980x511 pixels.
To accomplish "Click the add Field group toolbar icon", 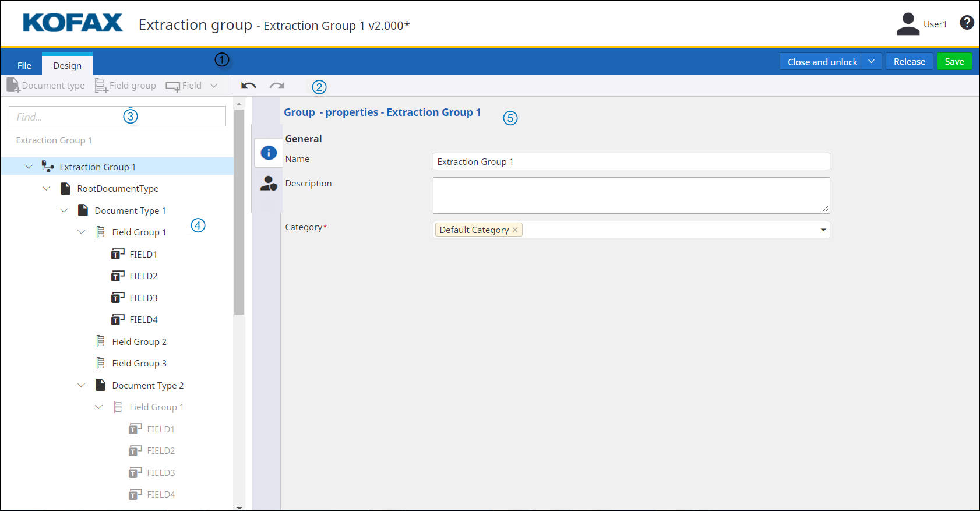I will [x=101, y=86].
